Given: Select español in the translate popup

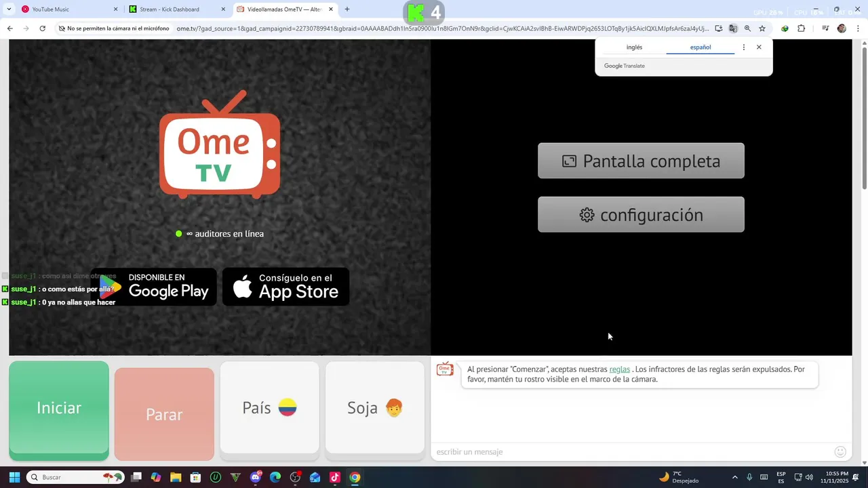Looking at the screenshot, I should (701, 47).
